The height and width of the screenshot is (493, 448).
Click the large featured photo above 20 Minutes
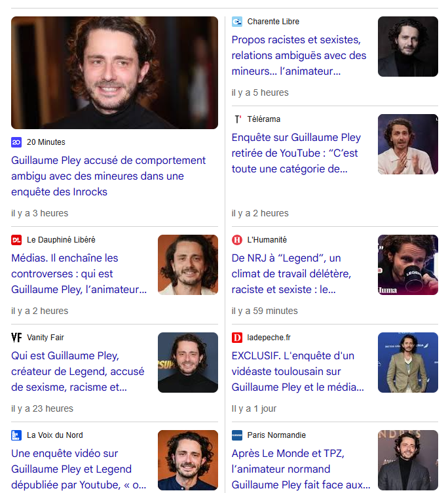click(x=115, y=73)
